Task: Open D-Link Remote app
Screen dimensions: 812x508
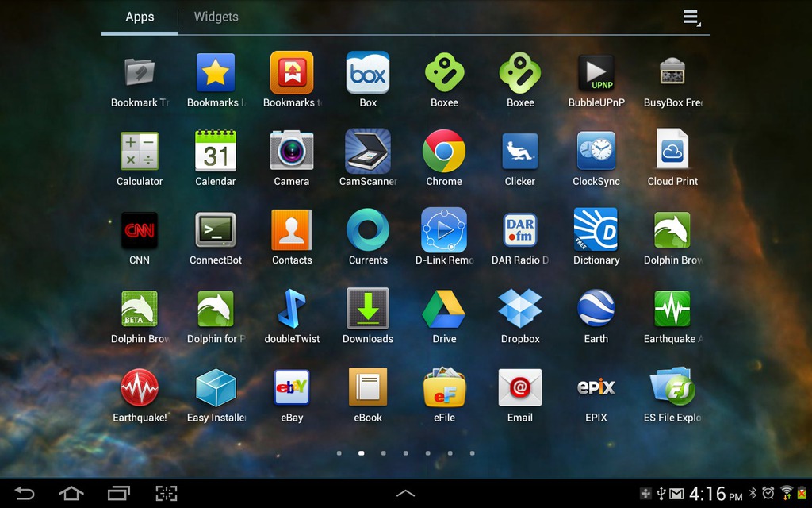Action: (444, 229)
